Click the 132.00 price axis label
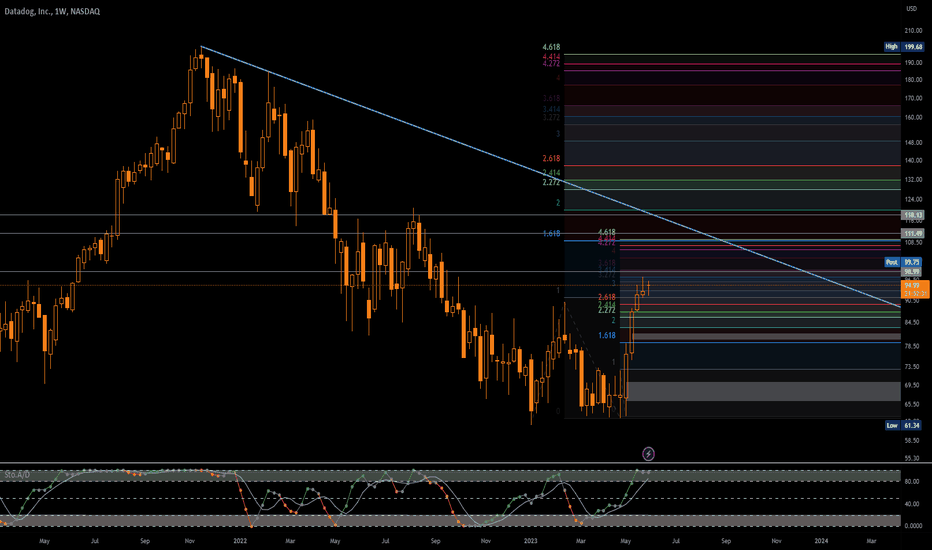Image resolution: width=932 pixels, height=550 pixels. point(913,180)
